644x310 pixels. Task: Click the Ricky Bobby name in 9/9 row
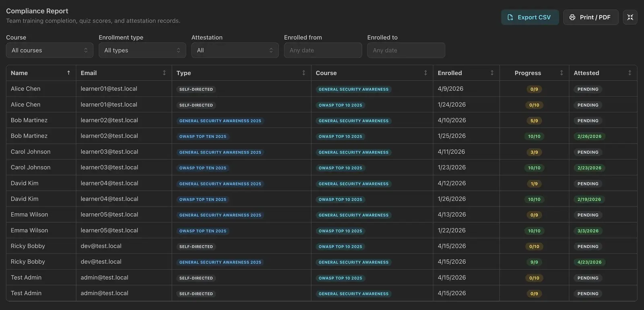click(x=28, y=262)
